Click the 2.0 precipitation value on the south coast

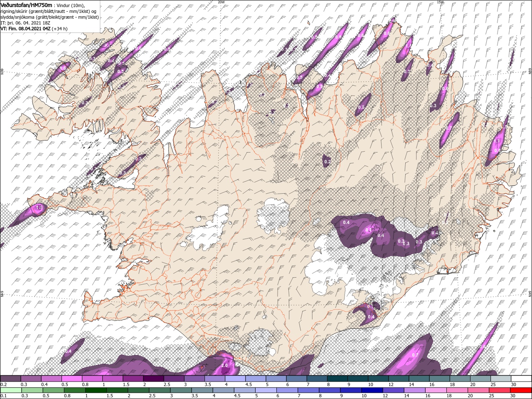coord(224,365)
